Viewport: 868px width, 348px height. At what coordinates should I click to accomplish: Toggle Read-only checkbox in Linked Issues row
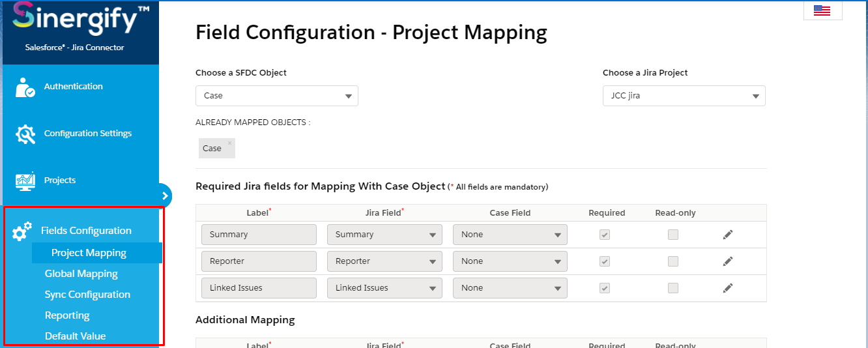(673, 288)
